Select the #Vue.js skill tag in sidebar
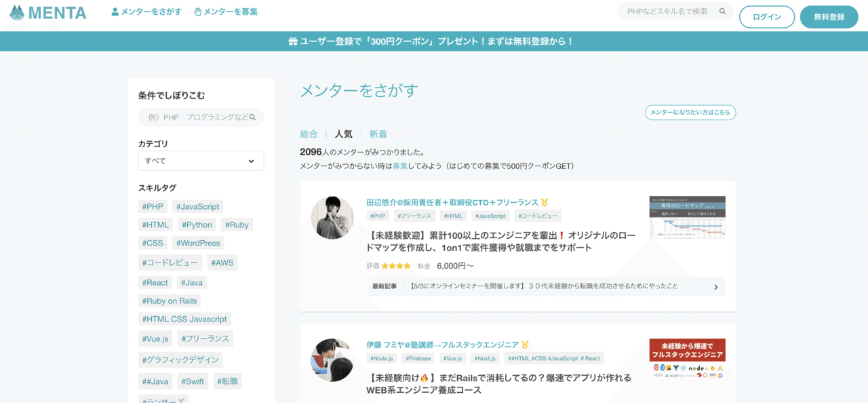 click(x=155, y=339)
